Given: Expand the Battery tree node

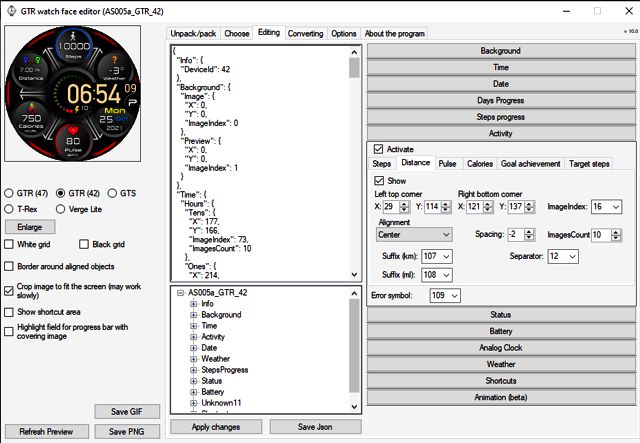Looking at the screenshot, I should (x=193, y=392).
